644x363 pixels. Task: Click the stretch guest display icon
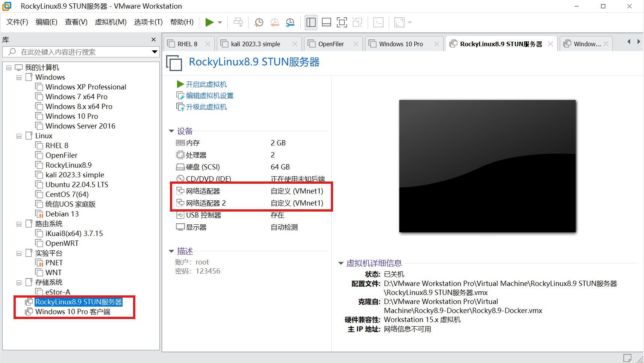click(399, 23)
